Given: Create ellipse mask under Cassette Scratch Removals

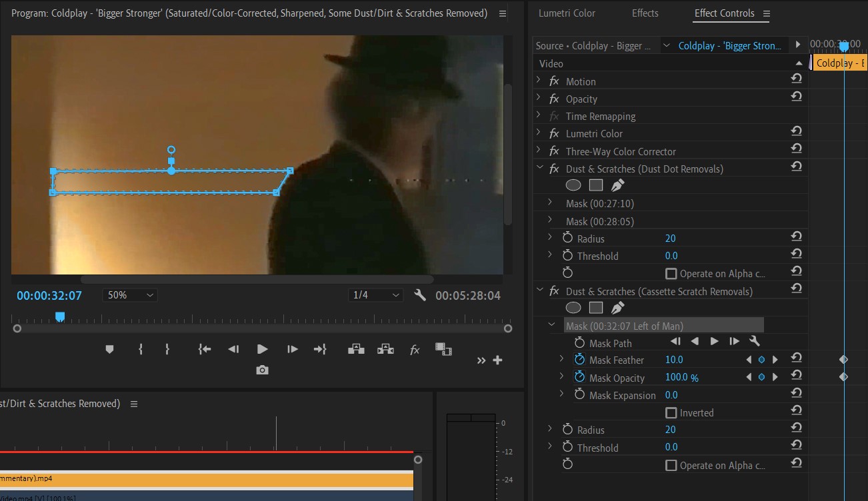Looking at the screenshot, I should [573, 308].
